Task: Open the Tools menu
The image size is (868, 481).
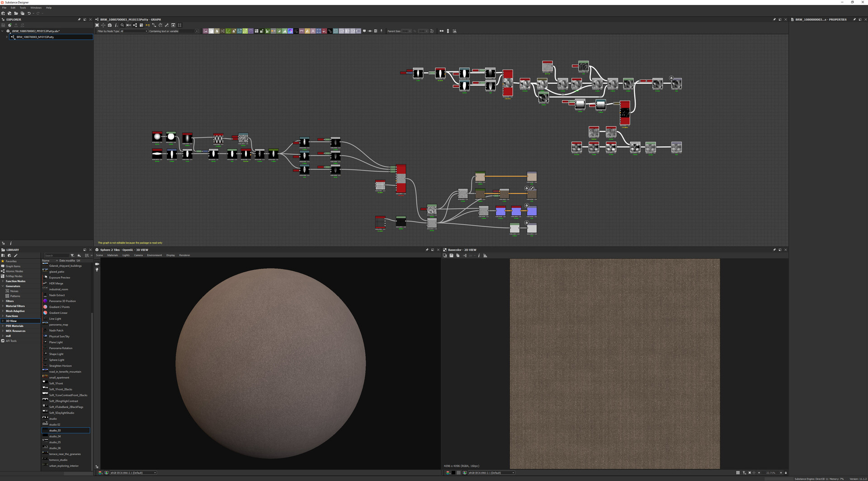Action: click(23, 8)
